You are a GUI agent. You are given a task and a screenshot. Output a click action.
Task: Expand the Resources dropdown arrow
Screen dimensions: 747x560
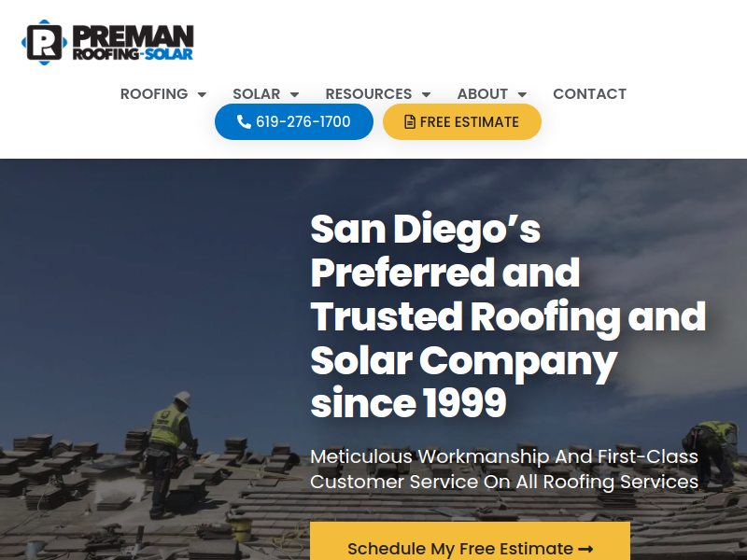426,94
